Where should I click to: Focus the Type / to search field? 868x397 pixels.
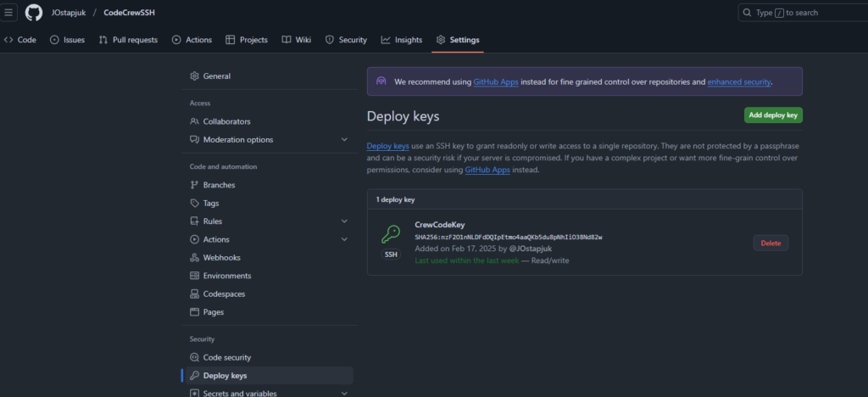point(803,13)
